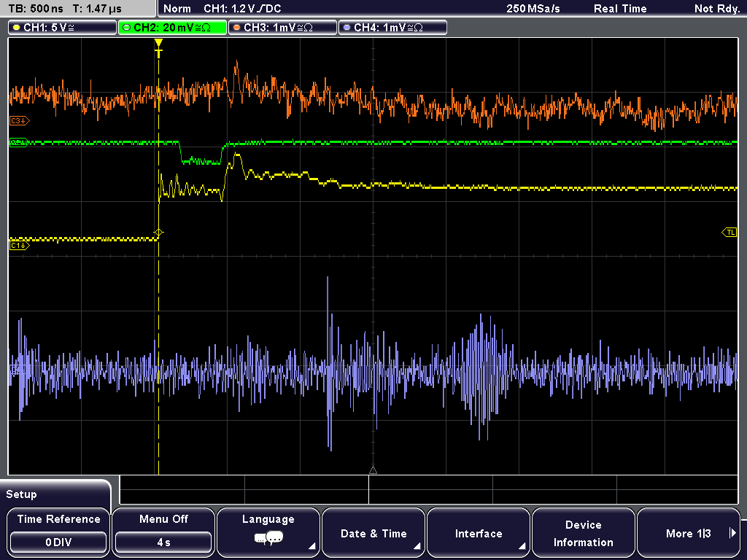This screenshot has height=560, width=747.
Task: Go to next page via More 1|3
Action: pyautogui.click(x=689, y=532)
